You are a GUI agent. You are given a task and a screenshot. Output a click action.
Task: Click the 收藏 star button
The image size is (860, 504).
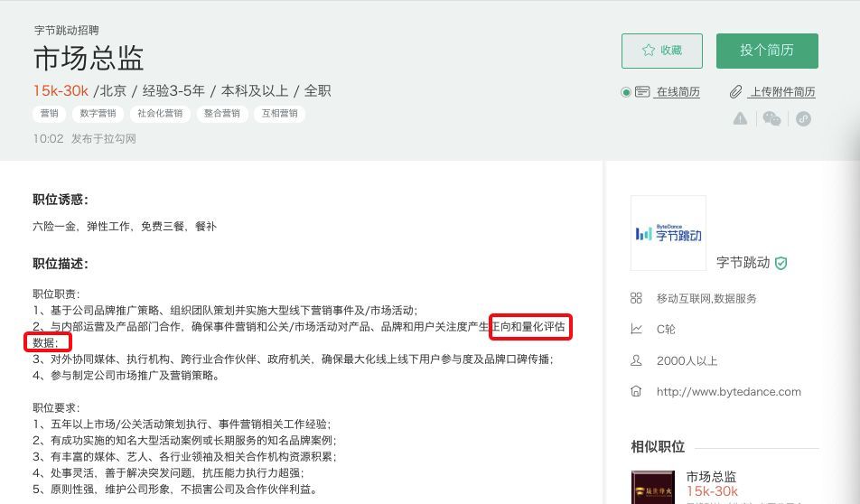(661, 51)
